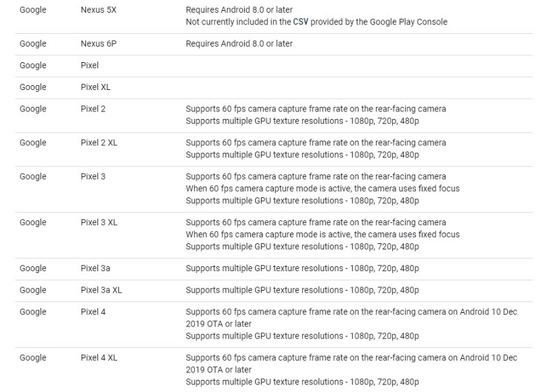Click the Nexus 5X model name
The width and height of the screenshot is (541, 392).
[x=98, y=10]
